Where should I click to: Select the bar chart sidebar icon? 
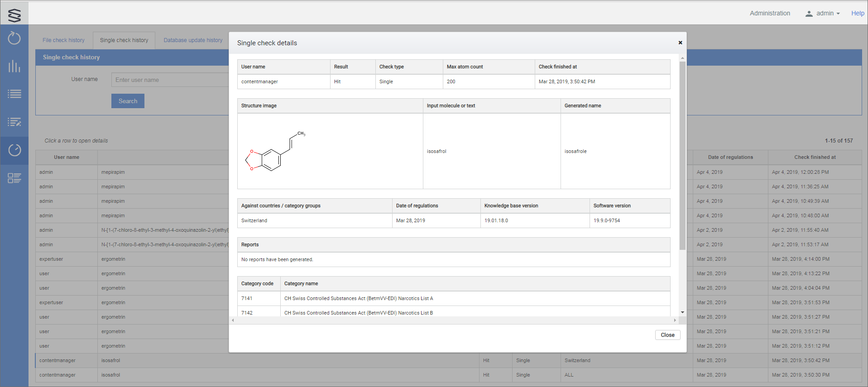point(14,67)
